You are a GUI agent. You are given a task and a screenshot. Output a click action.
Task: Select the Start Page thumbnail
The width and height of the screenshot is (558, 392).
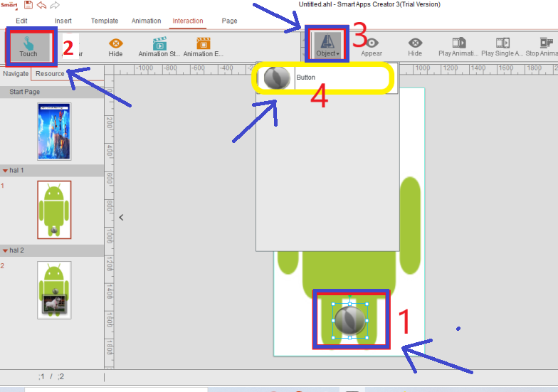[x=54, y=132]
